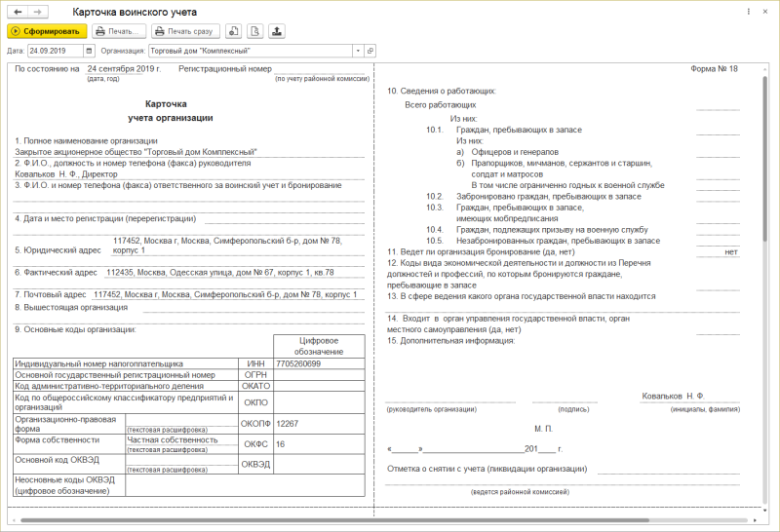Click the "М. П." stamp placeholder text
780x532 pixels.
point(544,429)
